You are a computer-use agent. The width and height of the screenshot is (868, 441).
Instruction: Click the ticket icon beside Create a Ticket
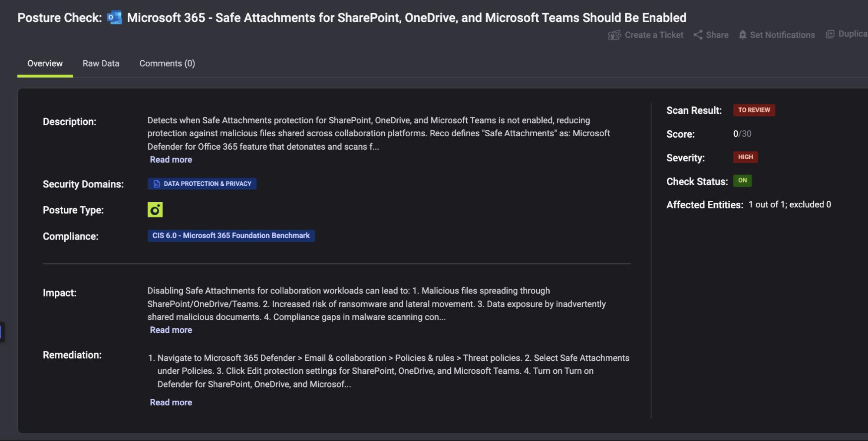click(614, 35)
